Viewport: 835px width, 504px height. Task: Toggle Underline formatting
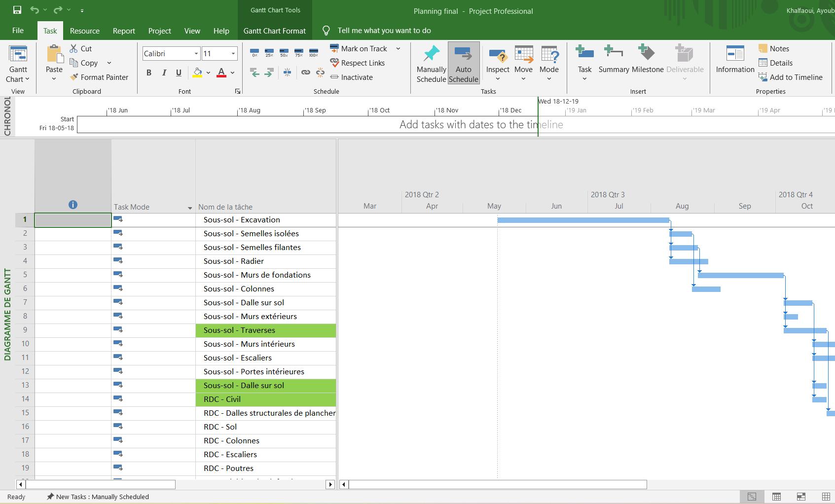179,73
